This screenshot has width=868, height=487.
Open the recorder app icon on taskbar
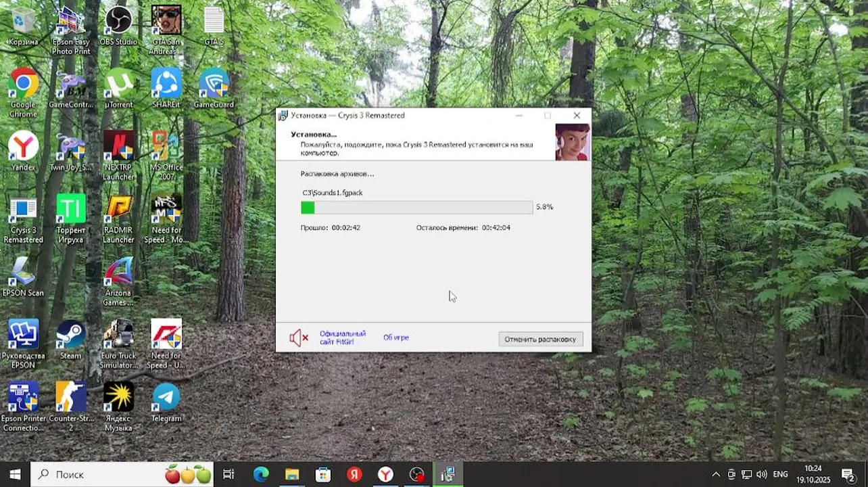(x=416, y=475)
